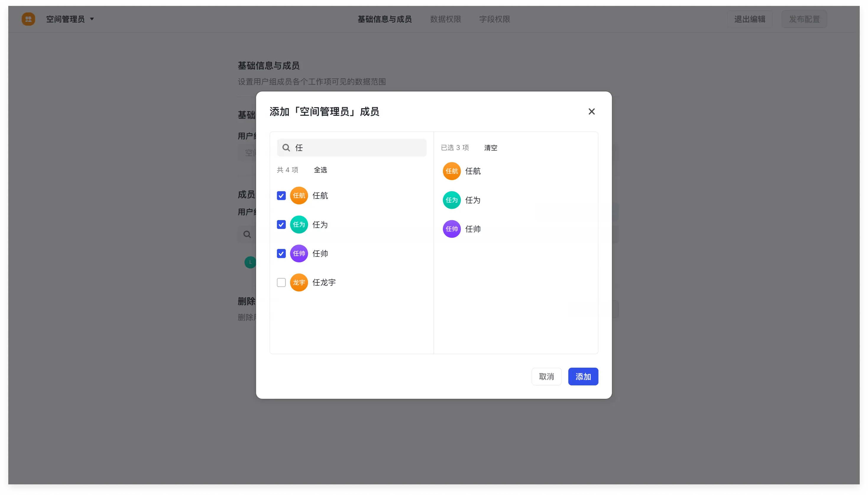Click 任龙宇 name in results list
Viewport: 868px width, 495px height.
[x=324, y=282]
